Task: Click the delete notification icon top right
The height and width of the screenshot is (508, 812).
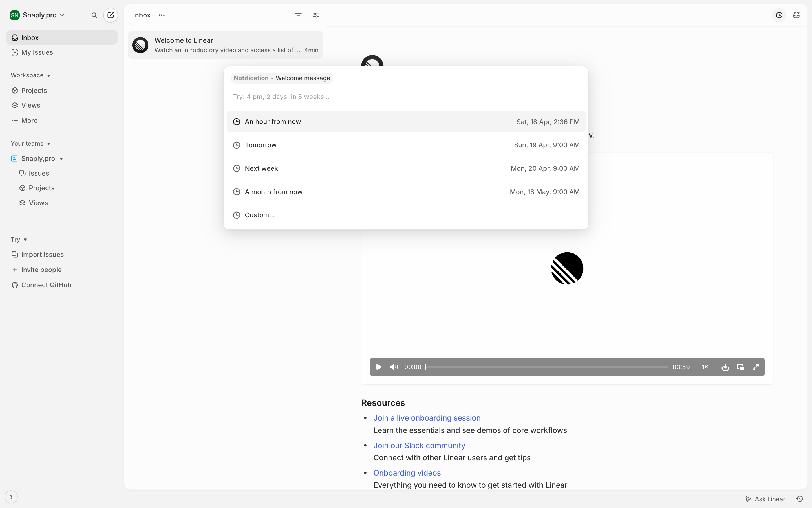Action: [x=796, y=15]
